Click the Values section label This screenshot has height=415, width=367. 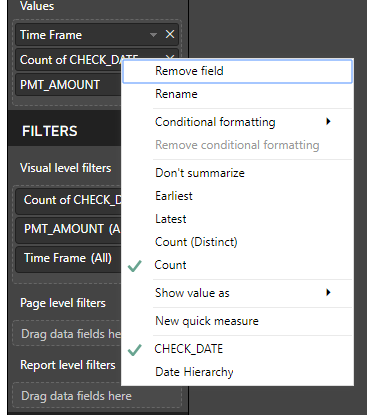[37, 6]
